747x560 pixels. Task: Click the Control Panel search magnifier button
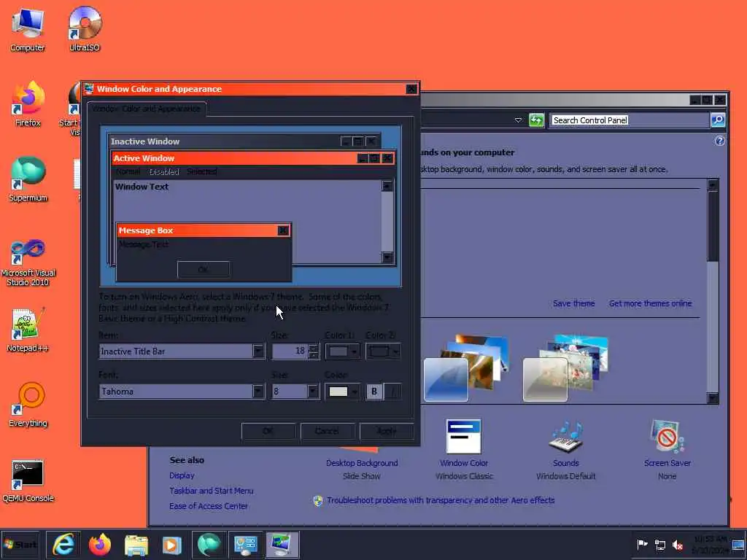pos(718,120)
